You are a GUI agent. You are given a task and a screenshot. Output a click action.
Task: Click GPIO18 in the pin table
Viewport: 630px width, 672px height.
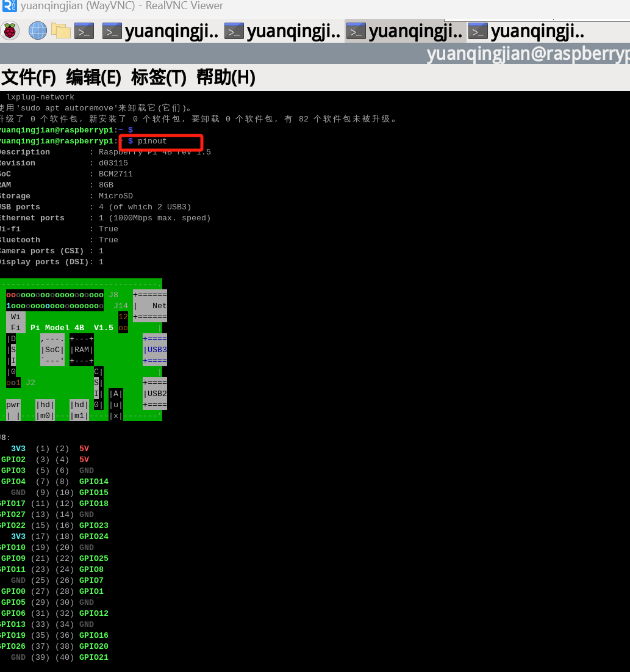(94, 504)
